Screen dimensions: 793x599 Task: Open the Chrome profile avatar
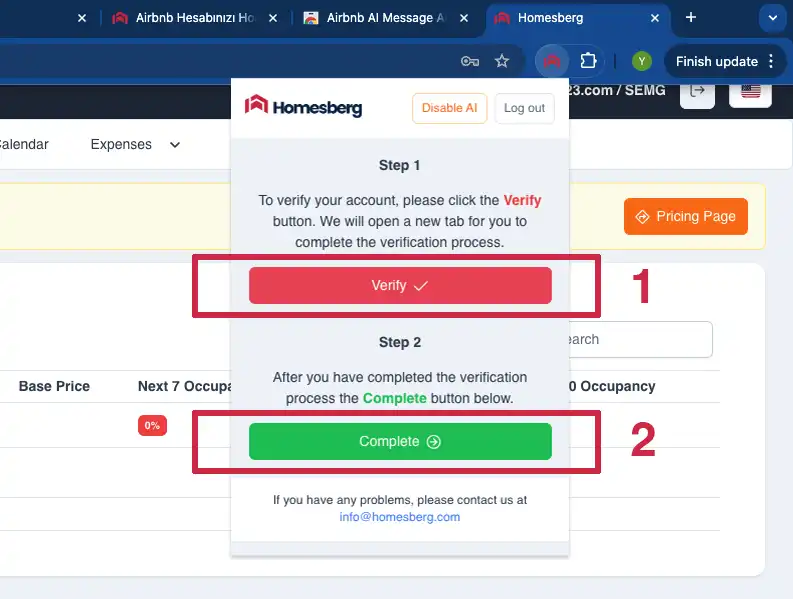coord(642,61)
